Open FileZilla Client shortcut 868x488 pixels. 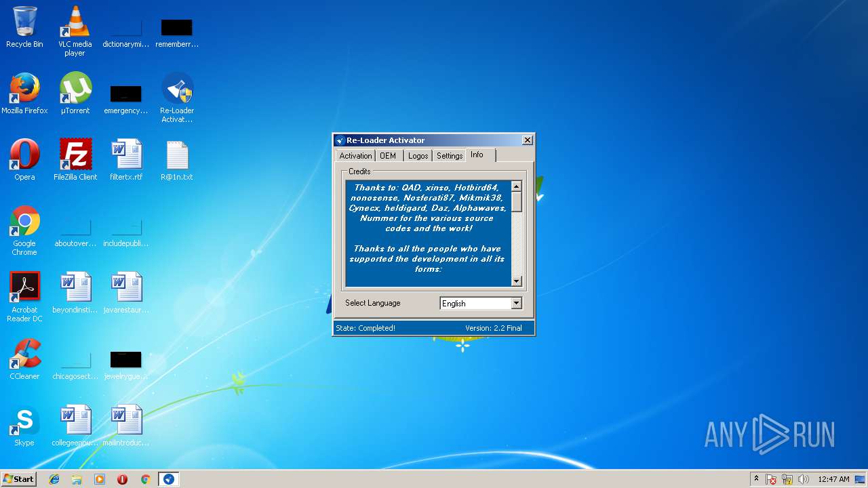75,160
